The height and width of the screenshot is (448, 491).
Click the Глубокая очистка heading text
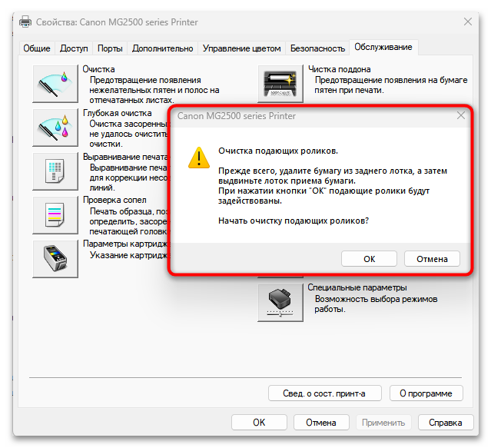click(117, 113)
